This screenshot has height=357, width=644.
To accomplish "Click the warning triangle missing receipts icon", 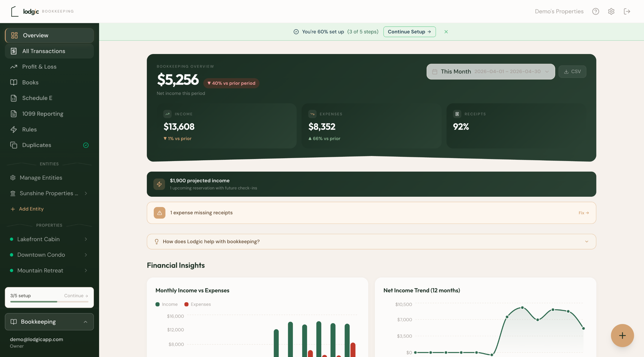I will coord(159,213).
